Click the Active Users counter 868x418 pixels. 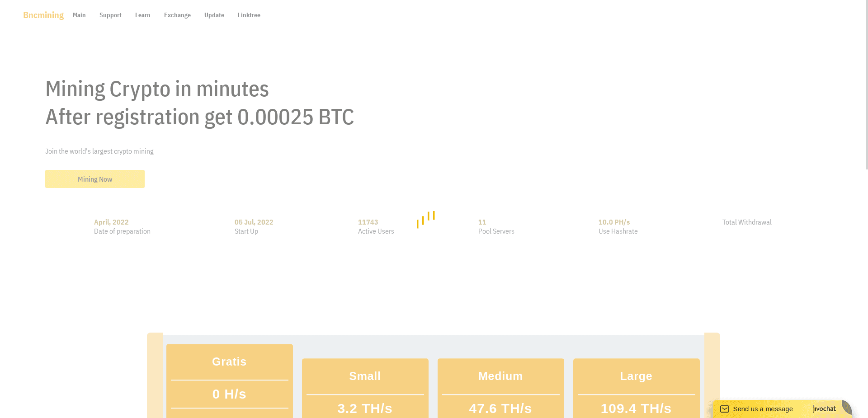(x=376, y=226)
